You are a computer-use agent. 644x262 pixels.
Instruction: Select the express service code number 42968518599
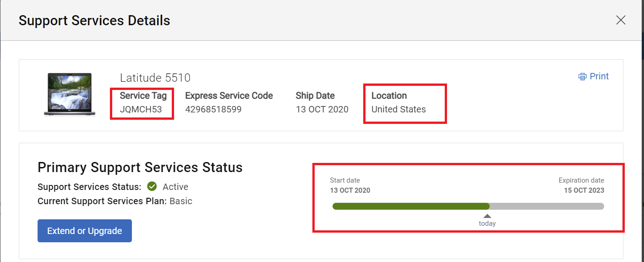point(213,109)
